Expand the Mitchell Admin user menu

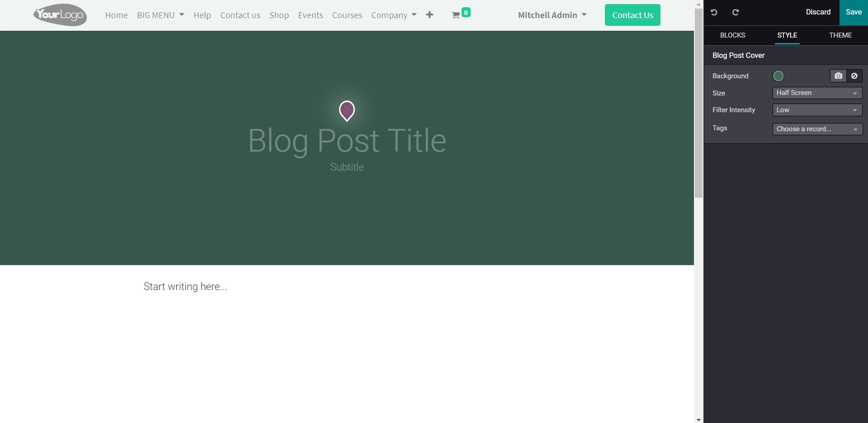(x=552, y=15)
